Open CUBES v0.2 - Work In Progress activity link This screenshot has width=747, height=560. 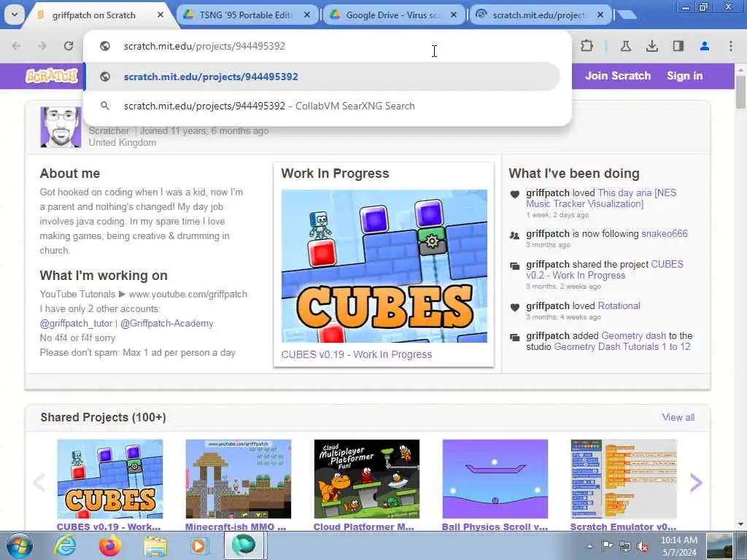point(605,270)
